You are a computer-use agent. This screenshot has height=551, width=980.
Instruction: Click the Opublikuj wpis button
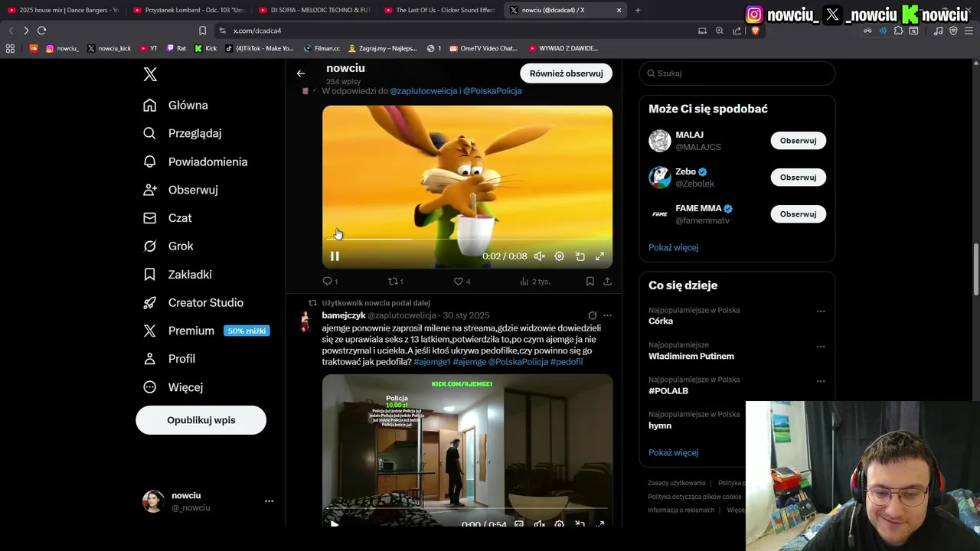click(x=201, y=420)
